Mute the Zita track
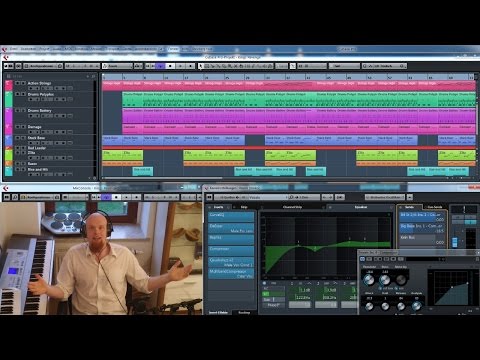The height and width of the screenshot is (360, 480). point(17,152)
